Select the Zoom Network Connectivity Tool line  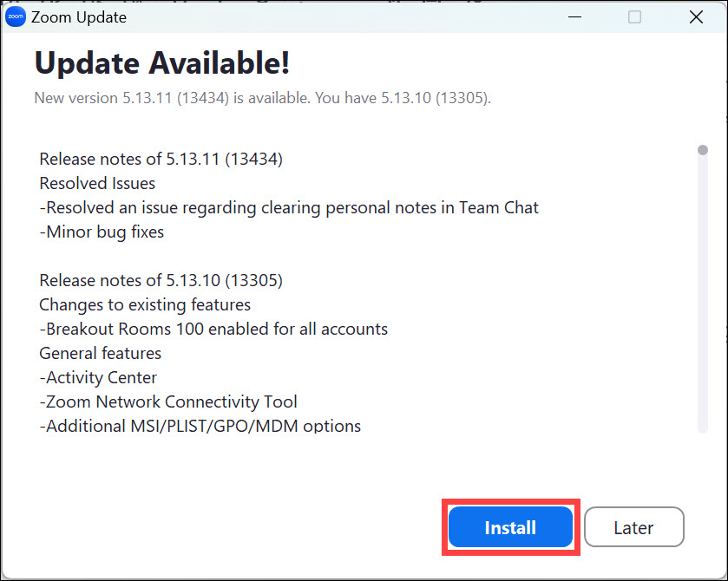(x=168, y=401)
